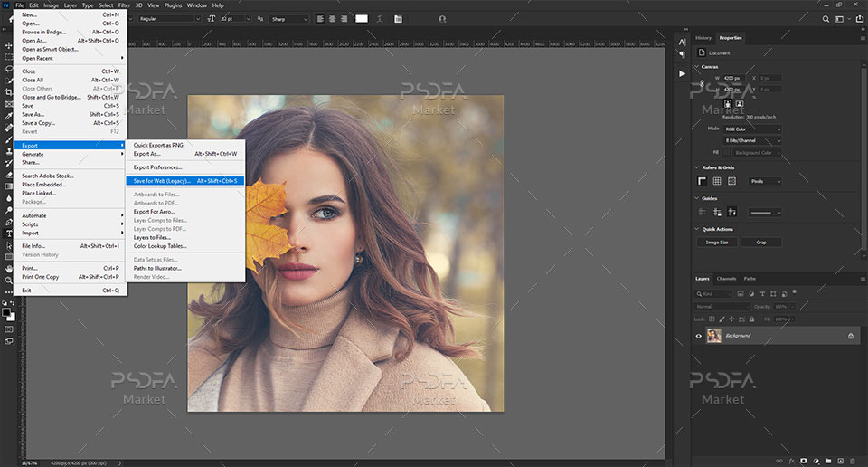Click the layer mask icon in Layers footer

click(803, 461)
